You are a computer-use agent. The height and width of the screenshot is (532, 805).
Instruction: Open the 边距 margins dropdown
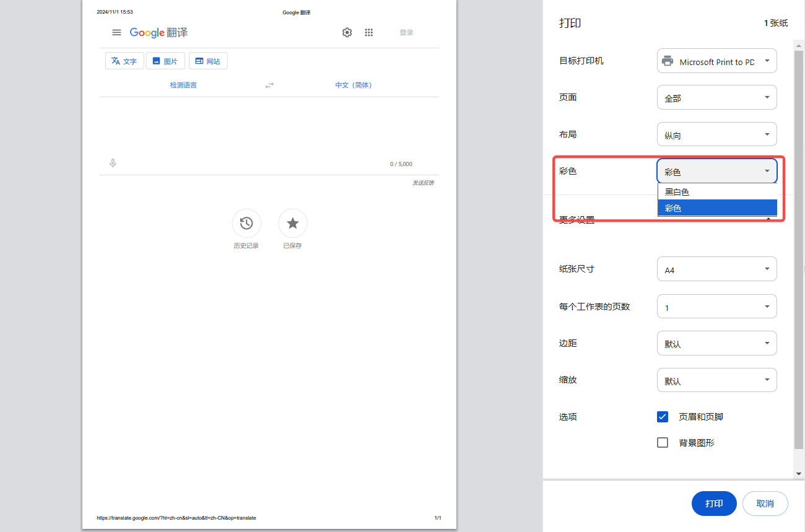point(716,343)
